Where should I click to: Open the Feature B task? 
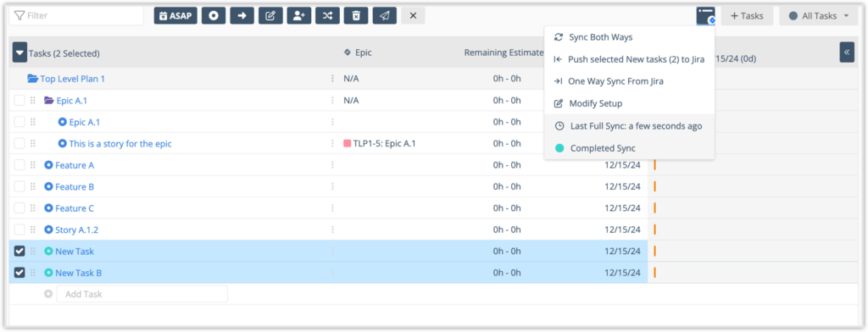(x=75, y=187)
